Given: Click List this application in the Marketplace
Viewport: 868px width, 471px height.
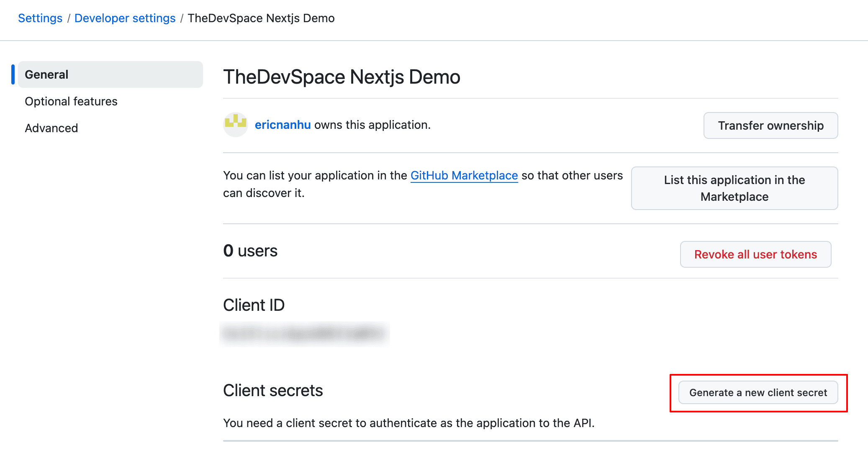Looking at the screenshot, I should (734, 188).
